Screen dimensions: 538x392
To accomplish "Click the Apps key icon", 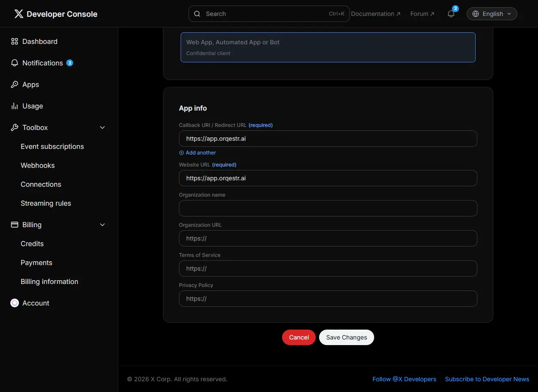I will (x=15, y=84).
